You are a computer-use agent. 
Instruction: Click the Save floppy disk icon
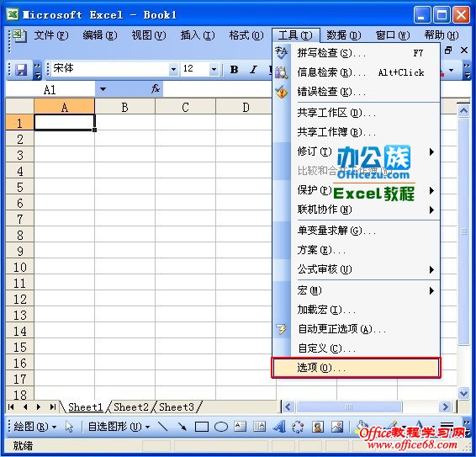pyautogui.click(x=21, y=70)
